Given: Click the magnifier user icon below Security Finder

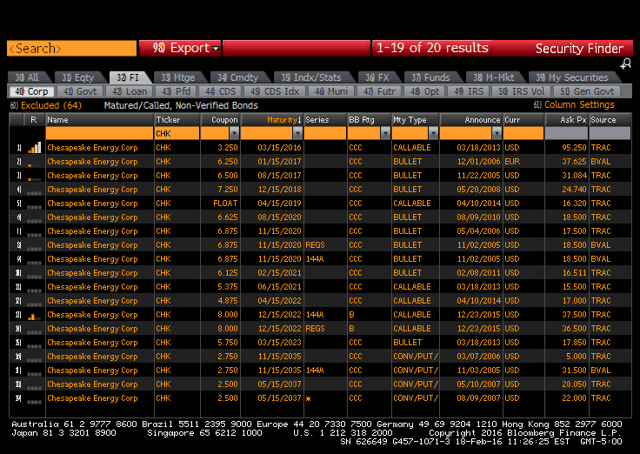Looking at the screenshot, I should pos(625,63).
